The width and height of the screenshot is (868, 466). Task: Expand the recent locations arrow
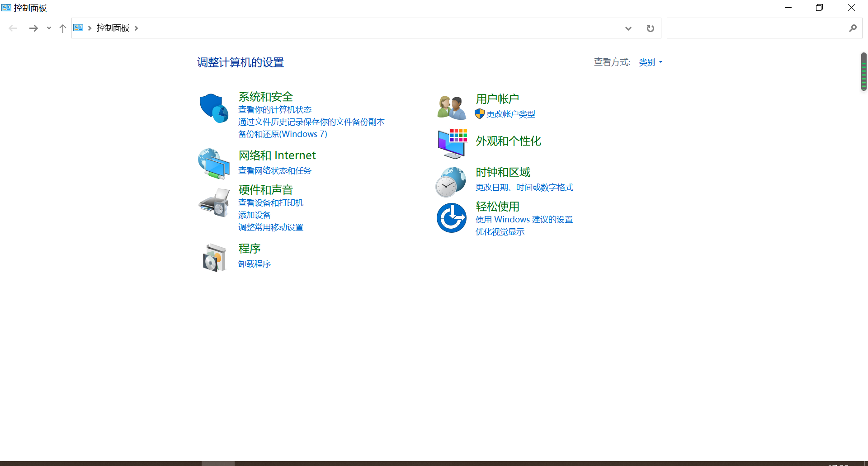pyautogui.click(x=49, y=28)
